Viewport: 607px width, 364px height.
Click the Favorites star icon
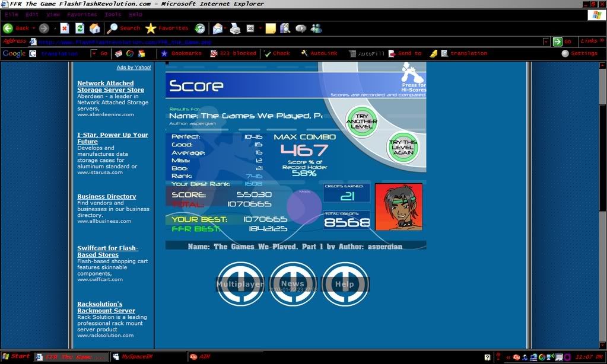click(151, 28)
